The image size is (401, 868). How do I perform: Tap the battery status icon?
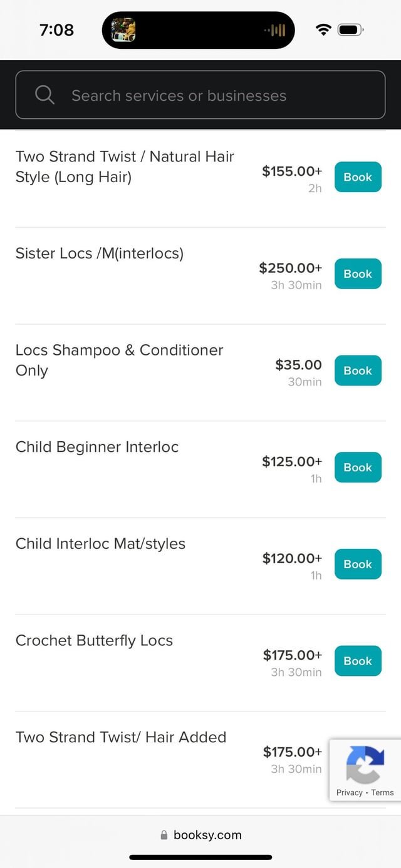click(x=350, y=30)
